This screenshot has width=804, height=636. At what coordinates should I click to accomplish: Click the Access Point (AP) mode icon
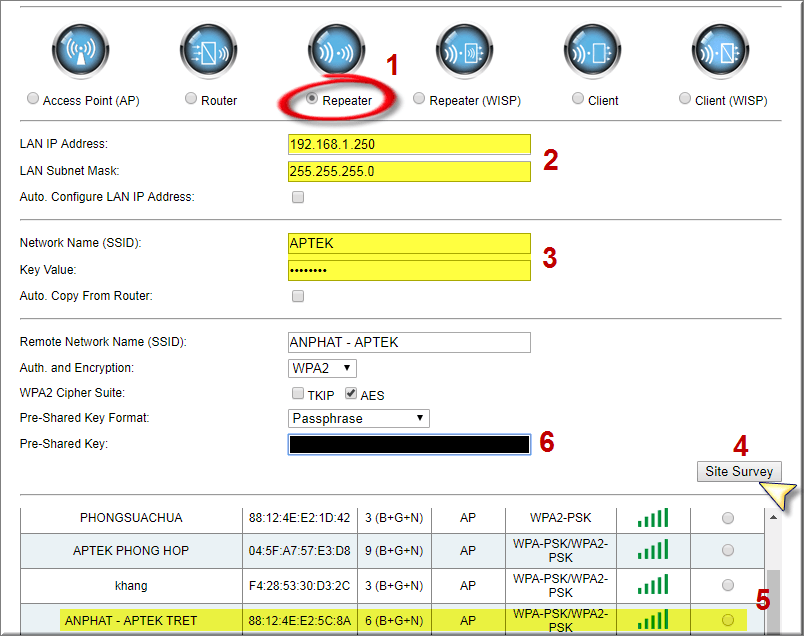click(80, 49)
